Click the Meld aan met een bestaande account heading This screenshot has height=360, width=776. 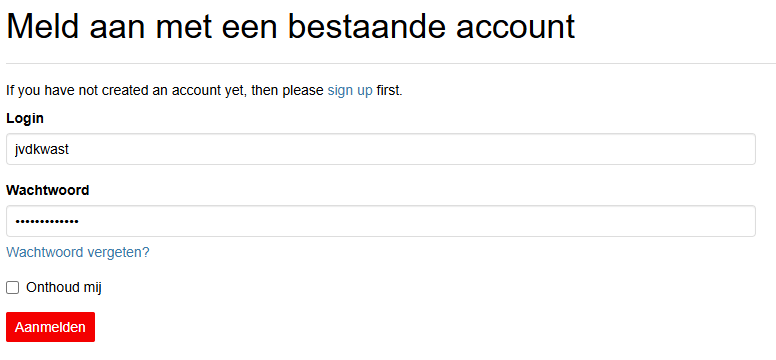(291, 26)
